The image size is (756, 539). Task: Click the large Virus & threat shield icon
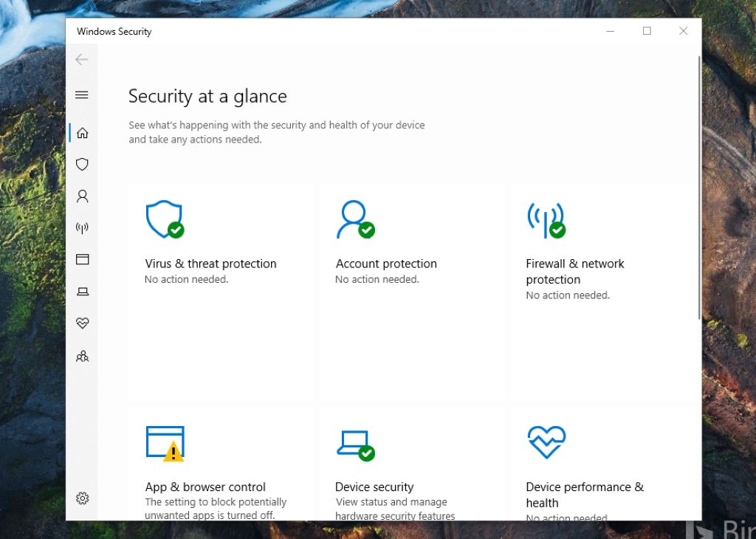tap(165, 219)
